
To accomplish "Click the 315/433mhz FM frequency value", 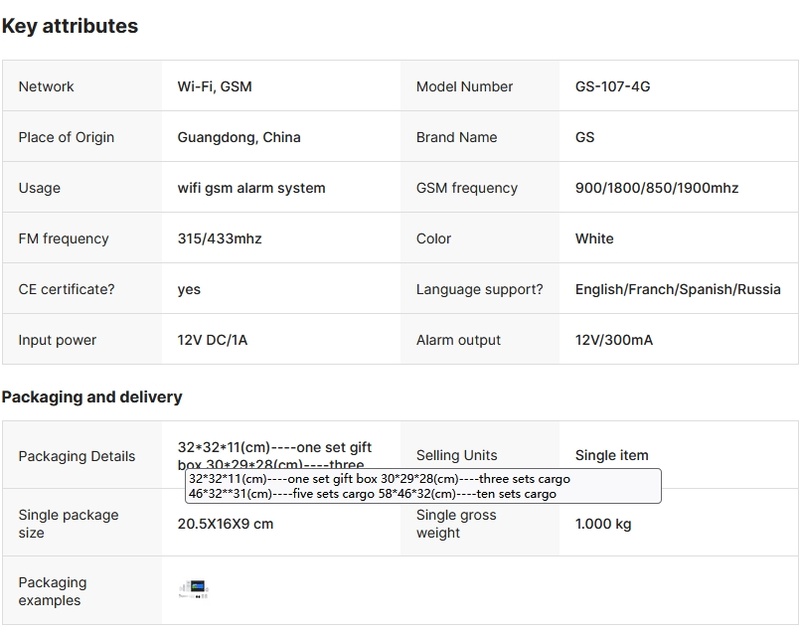I will click(x=220, y=239).
